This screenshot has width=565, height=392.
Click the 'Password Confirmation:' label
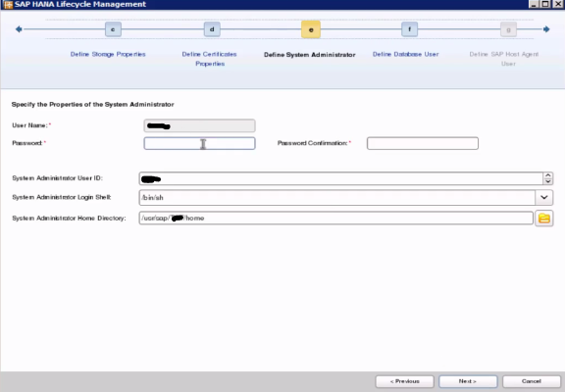312,143
